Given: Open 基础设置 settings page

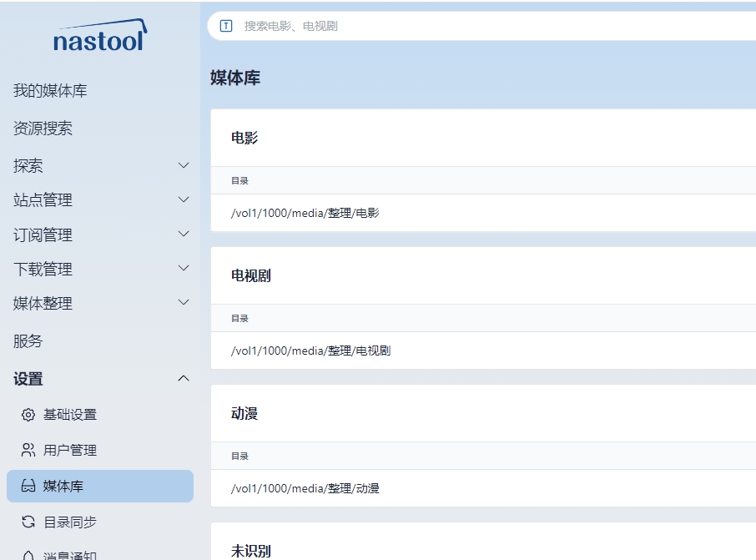Looking at the screenshot, I should 70,415.
